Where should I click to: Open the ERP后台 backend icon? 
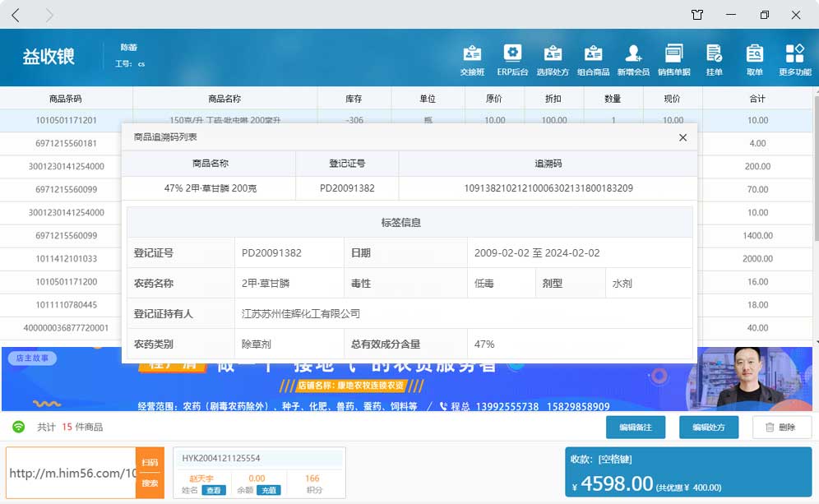point(512,59)
